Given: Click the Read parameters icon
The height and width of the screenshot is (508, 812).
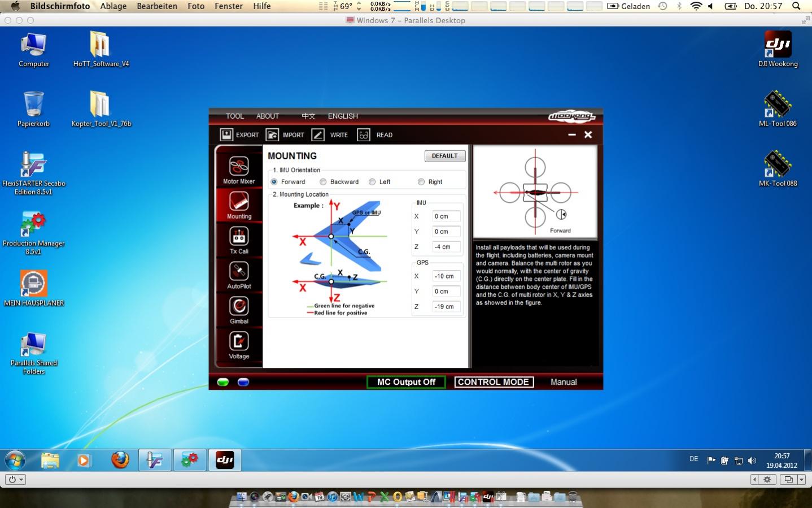Looking at the screenshot, I should click(364, 135).
